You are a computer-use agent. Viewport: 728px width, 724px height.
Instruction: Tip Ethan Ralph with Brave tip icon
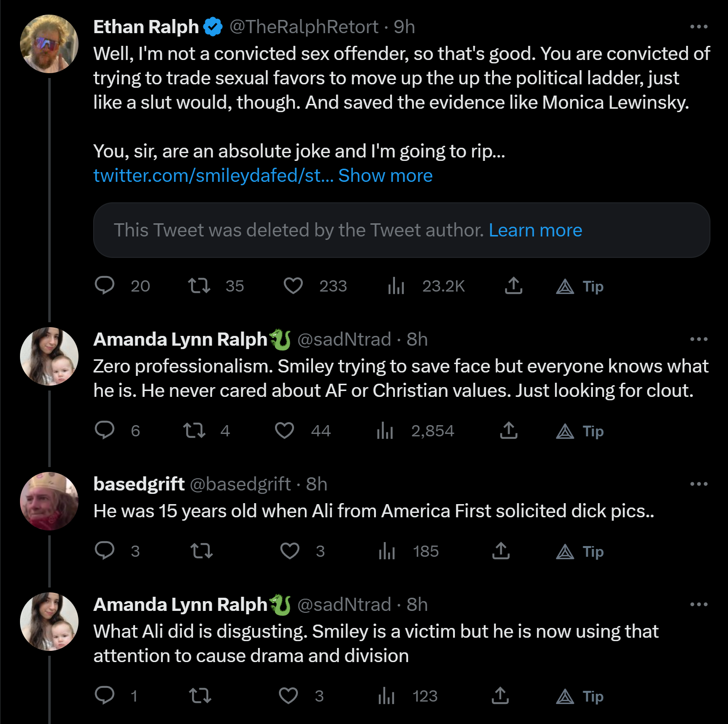(x=580, y=287)
